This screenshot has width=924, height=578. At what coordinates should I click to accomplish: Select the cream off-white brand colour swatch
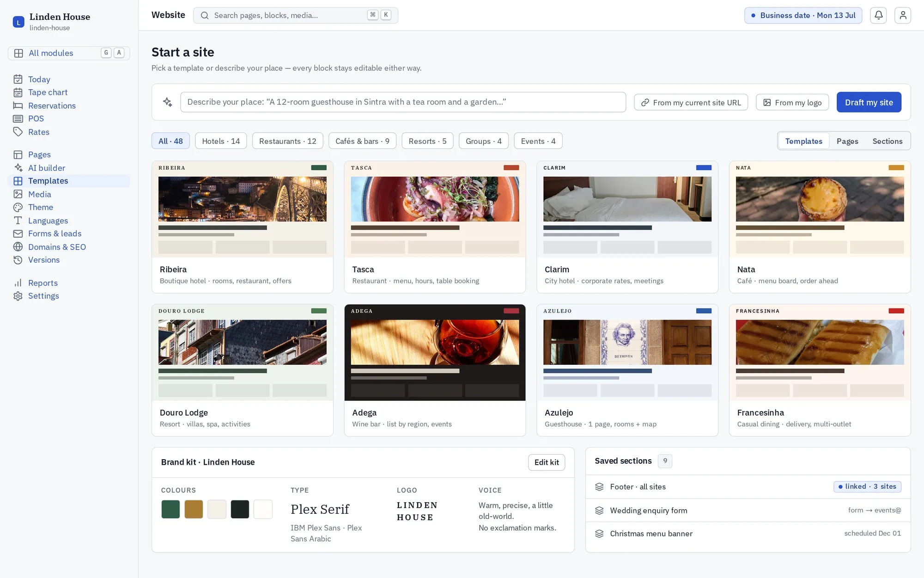[x=217, y=509]
